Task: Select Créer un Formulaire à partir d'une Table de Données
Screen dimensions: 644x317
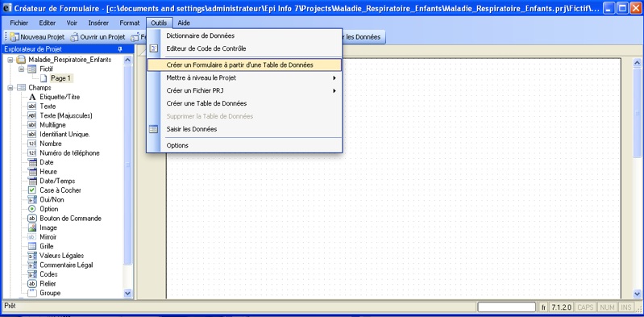Action: point(244,65)
